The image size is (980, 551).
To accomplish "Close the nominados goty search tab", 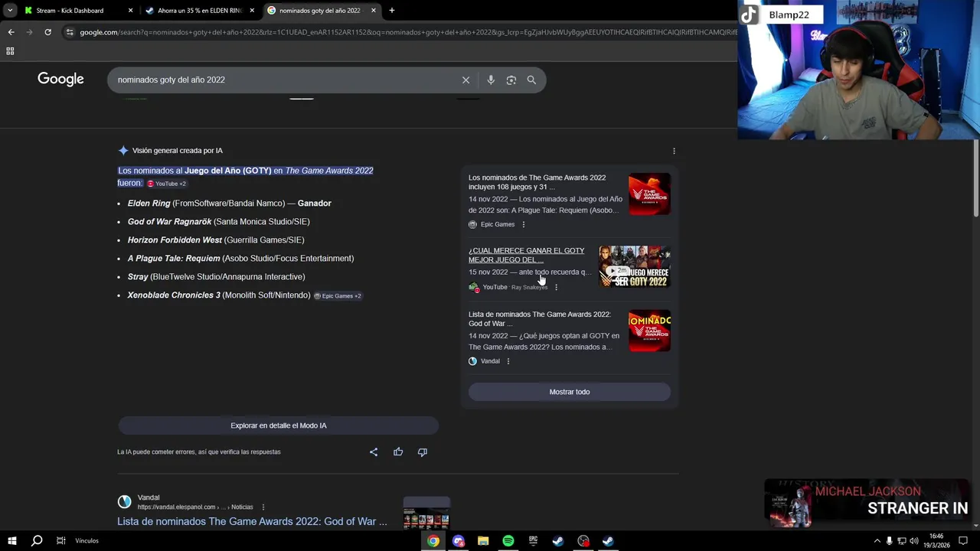I will tap(374, 11).
